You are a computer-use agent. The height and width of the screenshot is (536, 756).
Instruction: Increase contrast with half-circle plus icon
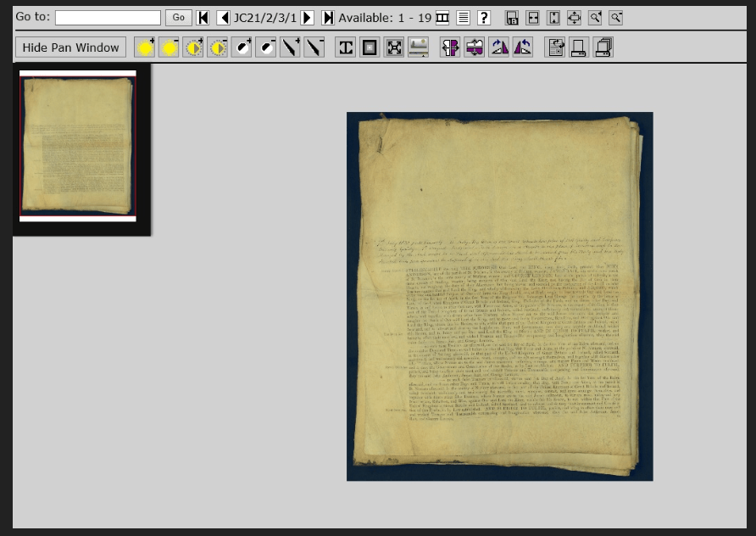click(242, 47)
